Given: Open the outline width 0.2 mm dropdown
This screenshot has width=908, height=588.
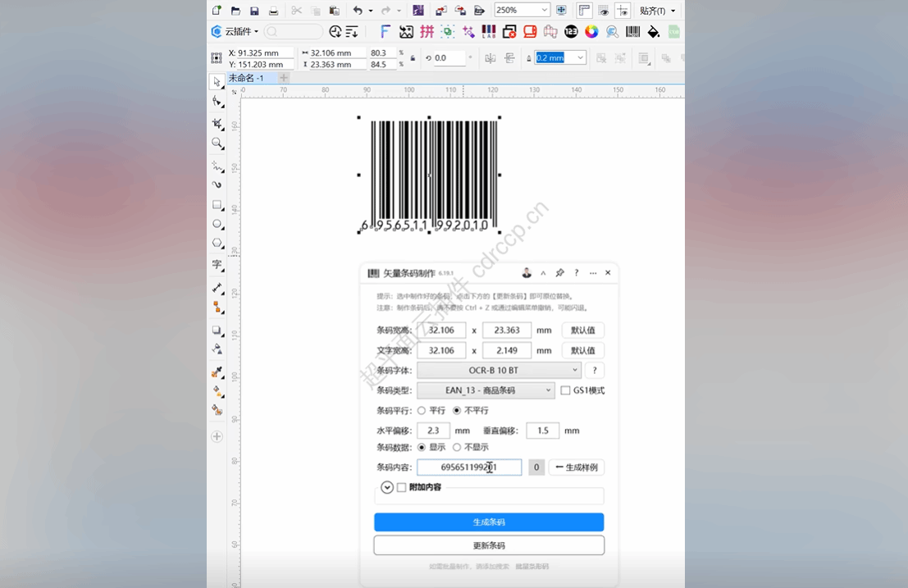Looking at the screenshot, I should coord(580,58).
